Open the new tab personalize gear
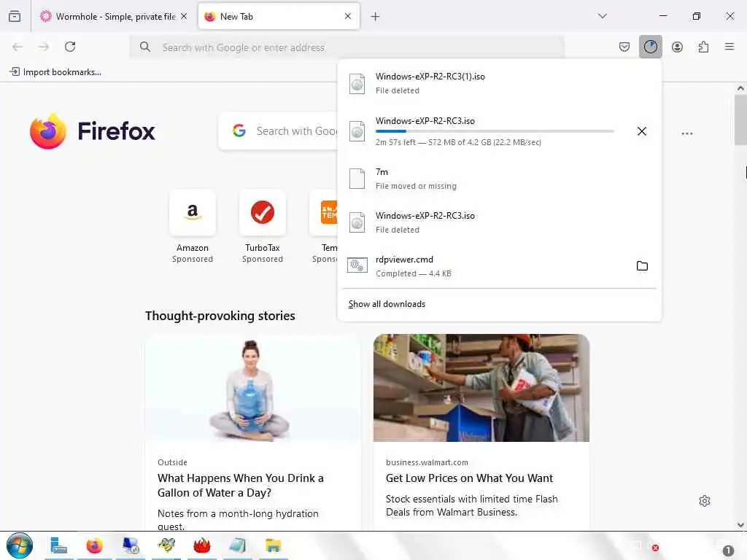This screenshot has height=560, width=747. (x=705, y=501)
